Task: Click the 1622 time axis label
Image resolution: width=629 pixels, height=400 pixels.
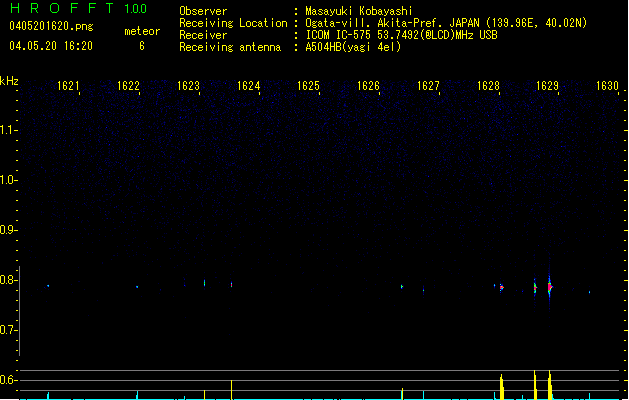Action: (128, 86)
